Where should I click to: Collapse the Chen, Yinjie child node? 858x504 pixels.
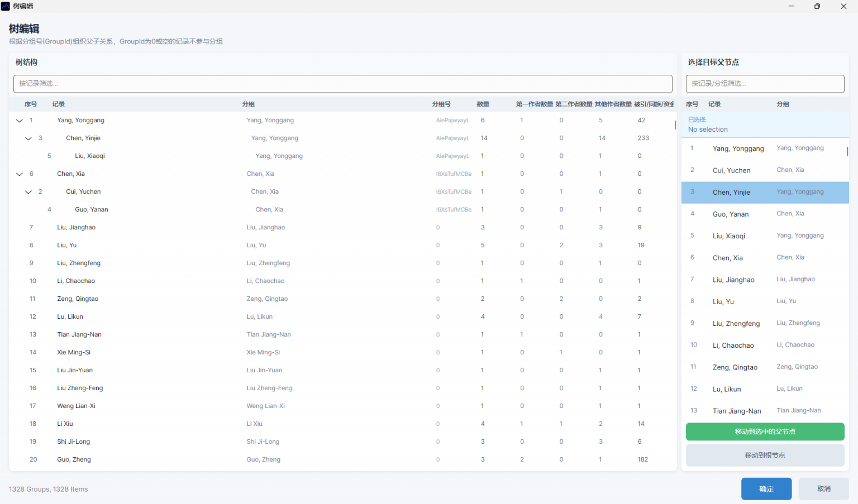pos(28,138)
